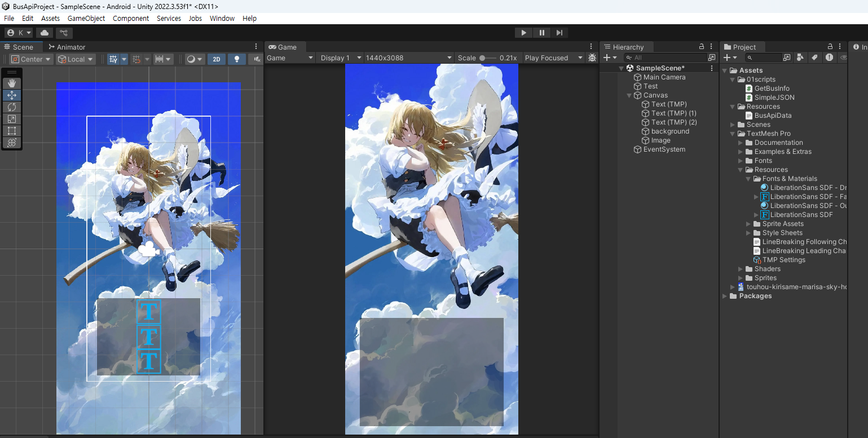868x438 pixels.
Task: Open the File menu
Action: click(x=9, y=18)
